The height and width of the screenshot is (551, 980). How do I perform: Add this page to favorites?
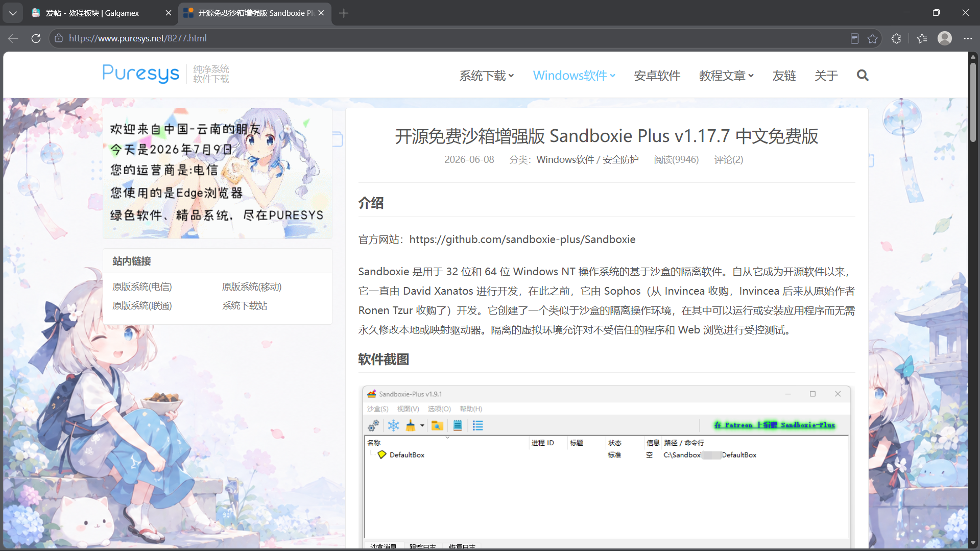(873, 38)
